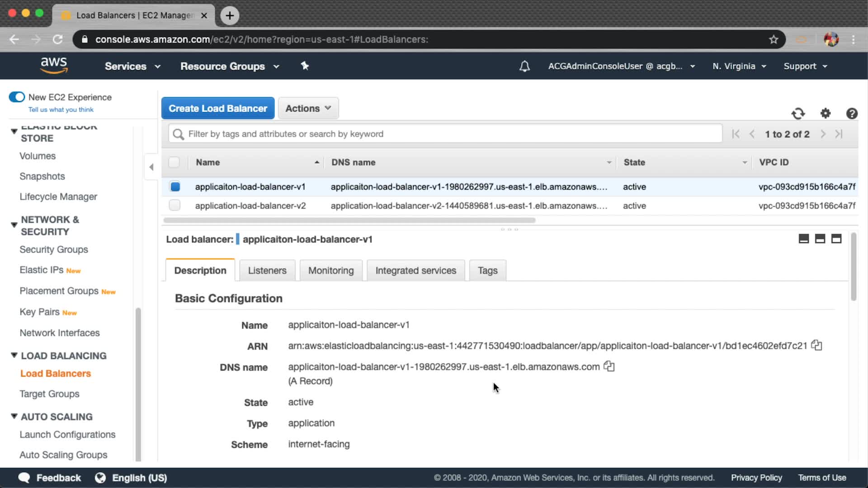Open the Actions dropdown
Image resolution: width=868 pixels, height=488 pixels.
pos(308,108)
